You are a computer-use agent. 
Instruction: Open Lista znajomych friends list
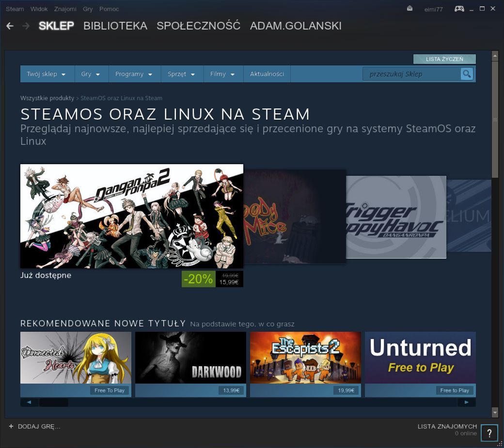click(447, 427)
